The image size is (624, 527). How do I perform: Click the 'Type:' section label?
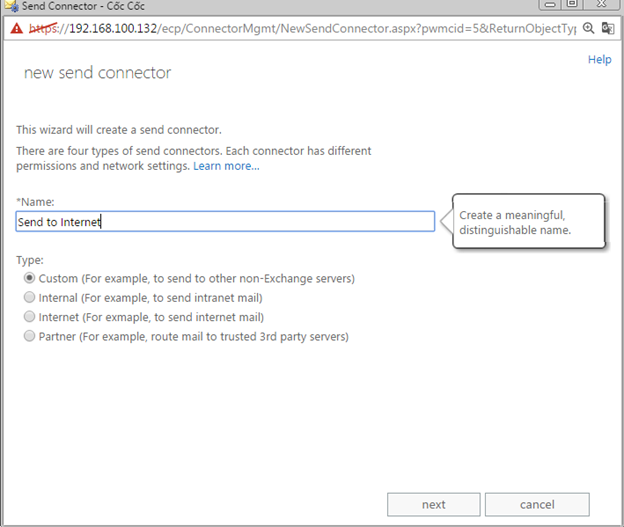point(30,260)
